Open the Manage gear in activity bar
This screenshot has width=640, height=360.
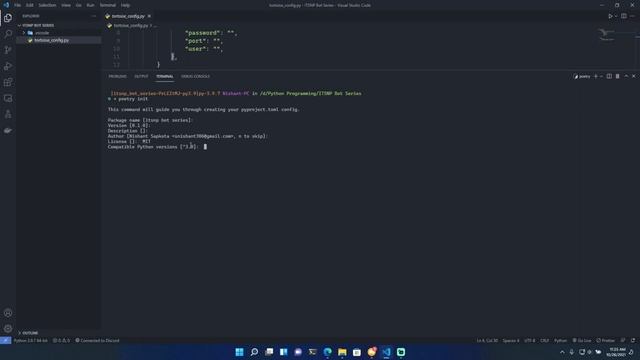8,329
